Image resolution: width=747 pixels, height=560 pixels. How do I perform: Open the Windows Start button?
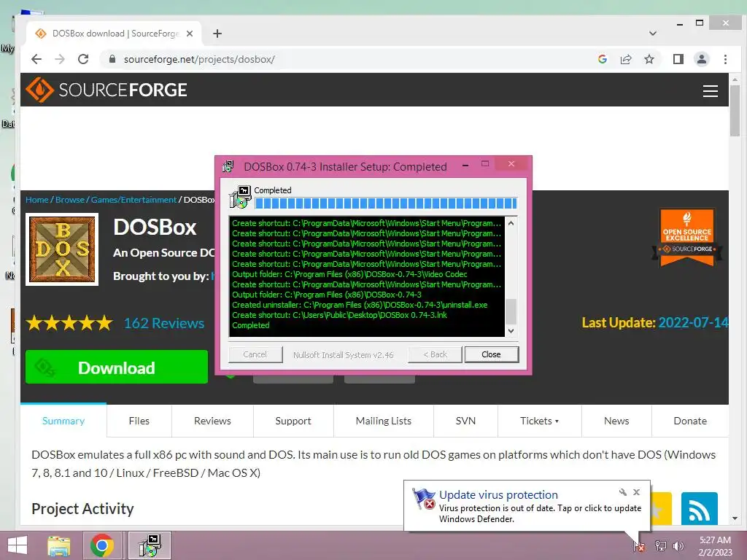[x=18, y=545]
